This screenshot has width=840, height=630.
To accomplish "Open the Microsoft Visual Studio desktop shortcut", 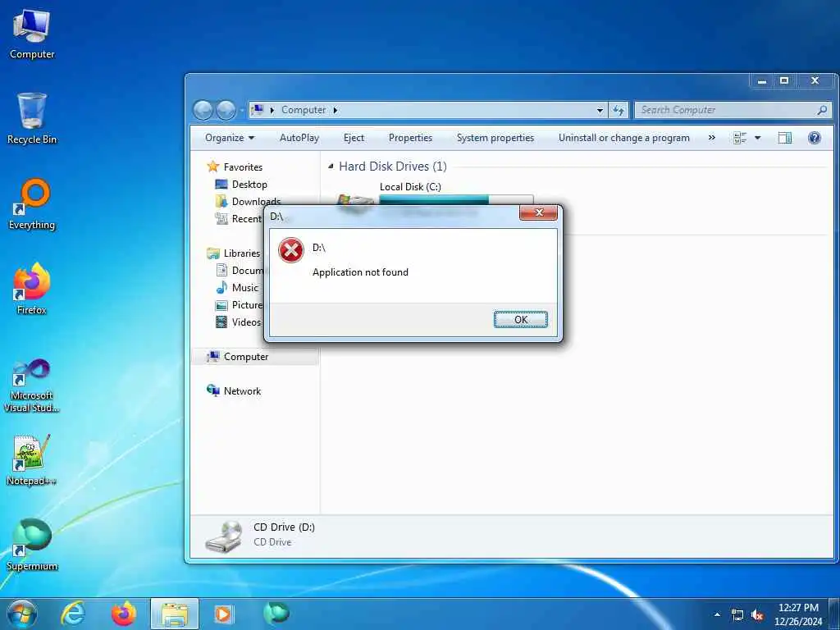I will 32,386.
